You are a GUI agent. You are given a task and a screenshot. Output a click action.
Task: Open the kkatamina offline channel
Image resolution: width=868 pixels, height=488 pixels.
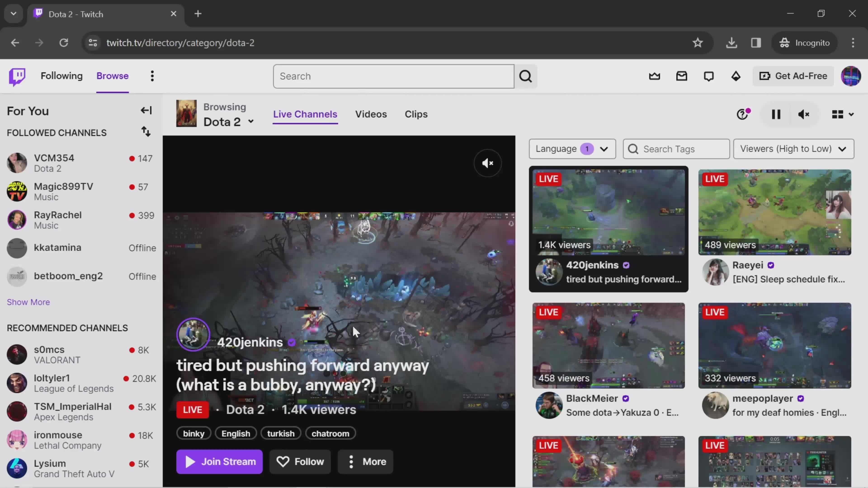click(x=81, y=248)
